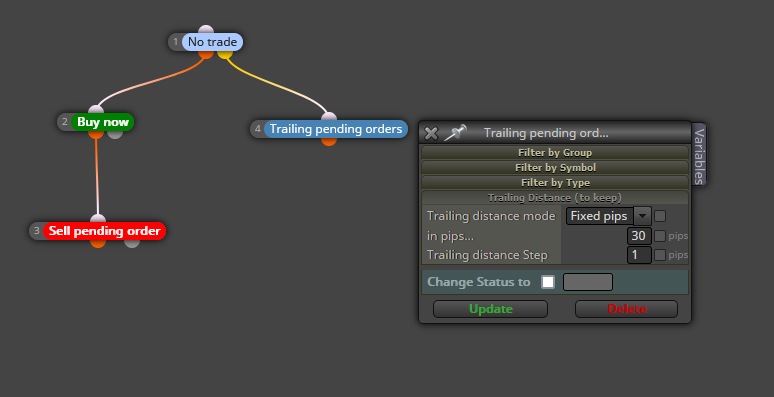Click the Buy now orange output connector
This screenshot has height=397, width=774.
coord(96,134)
